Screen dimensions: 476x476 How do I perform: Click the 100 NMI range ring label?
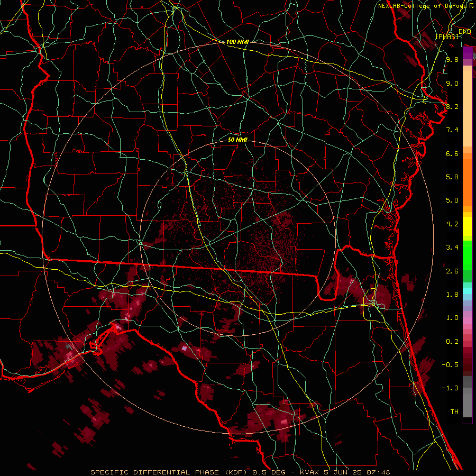[x=237, y=42]
